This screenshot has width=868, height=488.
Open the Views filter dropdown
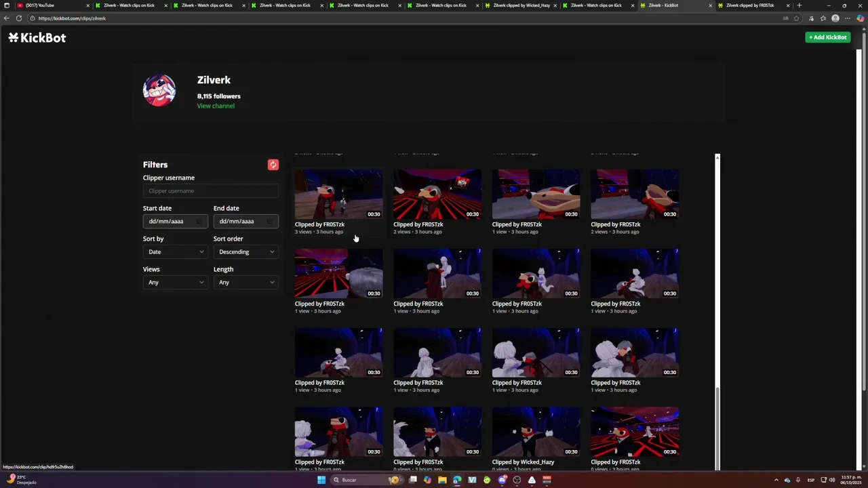[x=175, y=283]
